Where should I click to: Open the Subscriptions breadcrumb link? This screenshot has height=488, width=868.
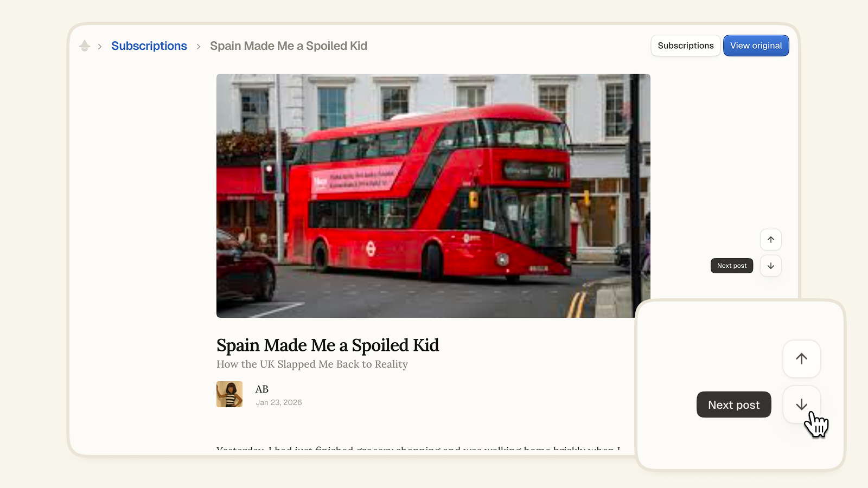point(149,46)
